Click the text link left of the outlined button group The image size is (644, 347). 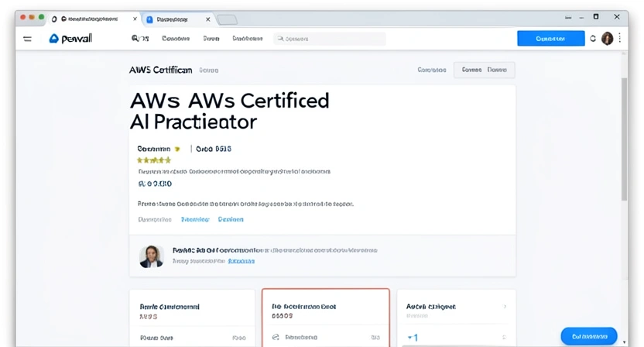(432, 70)
